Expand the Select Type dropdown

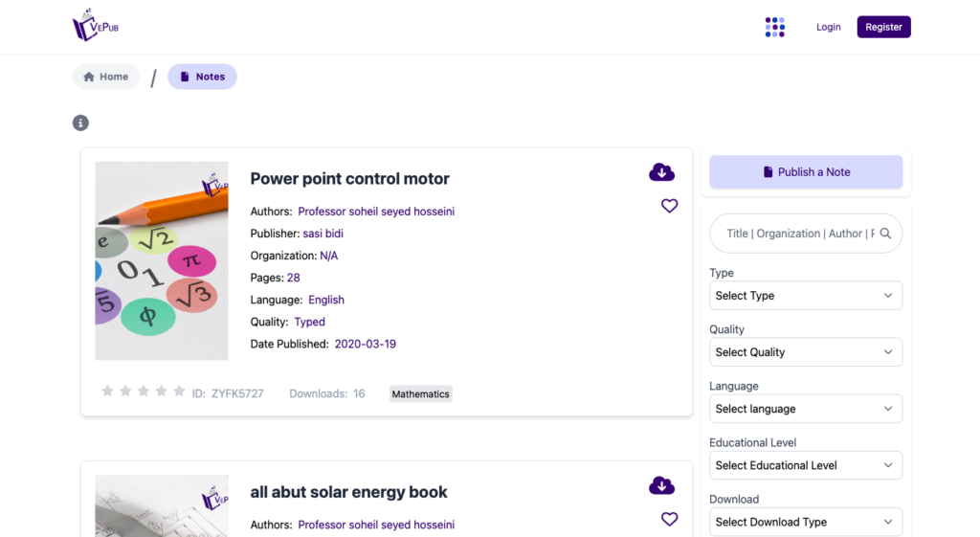pyautogui.click(x=805, y=296)
